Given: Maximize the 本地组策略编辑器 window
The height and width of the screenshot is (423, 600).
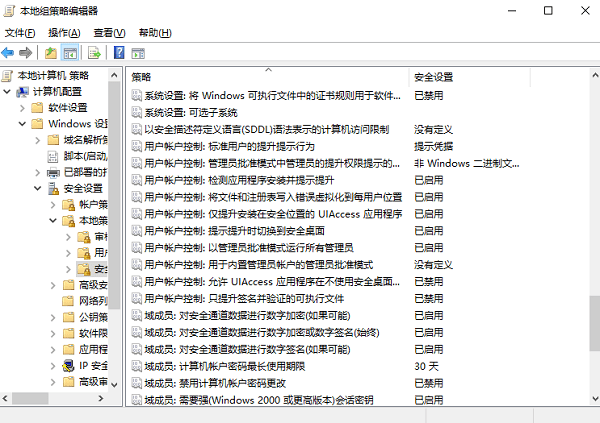Looking at the screenshot, I should [548, 11].
